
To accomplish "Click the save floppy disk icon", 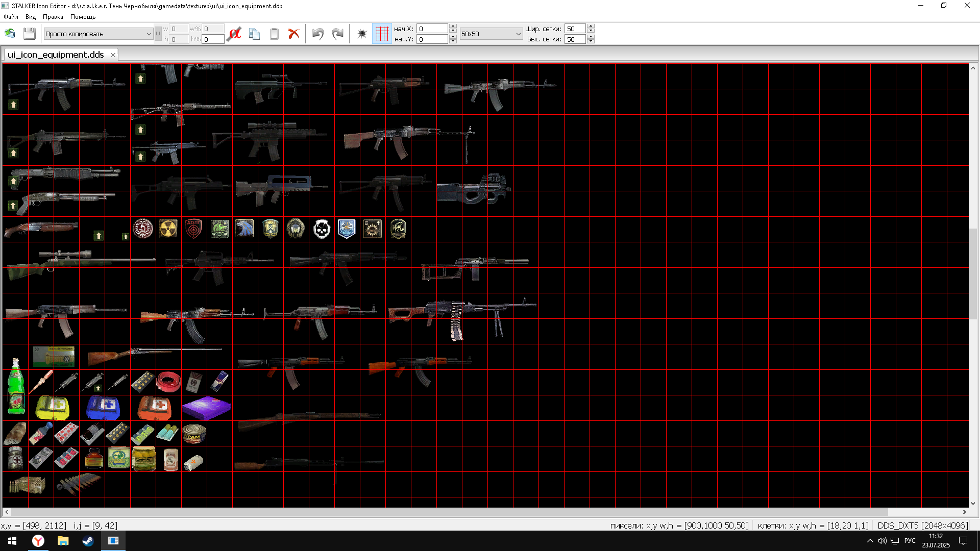I will coord(30,34).
